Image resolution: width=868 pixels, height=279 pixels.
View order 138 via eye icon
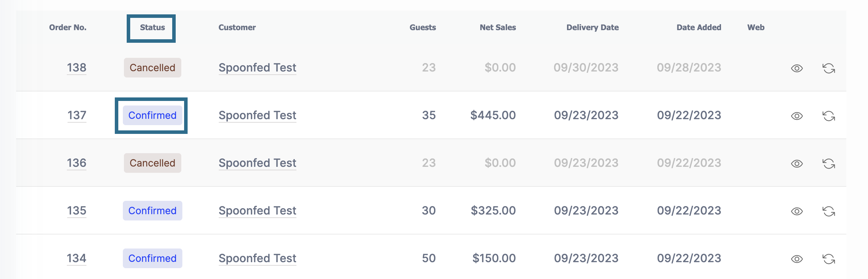[797, 68]
